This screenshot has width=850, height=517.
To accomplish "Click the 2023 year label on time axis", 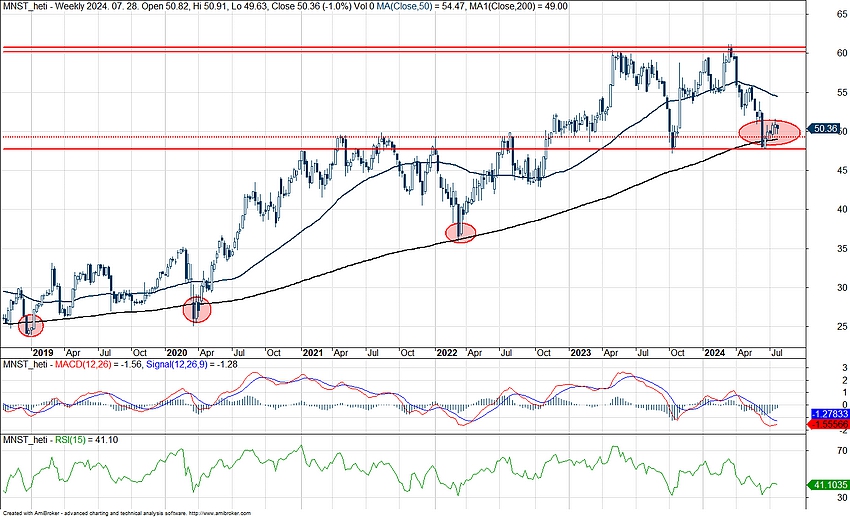I will [x=582, y=354].
